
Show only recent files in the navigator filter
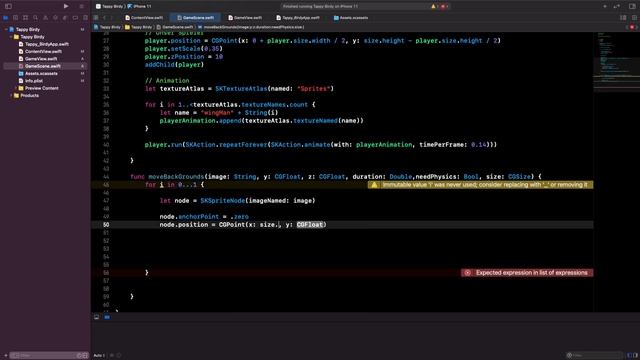[x=80, y=356]
